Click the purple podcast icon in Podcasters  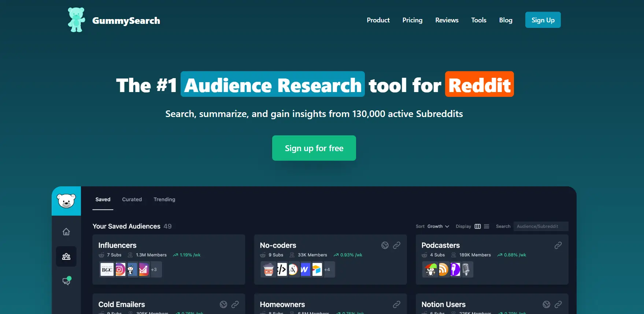tap(455, 270)
